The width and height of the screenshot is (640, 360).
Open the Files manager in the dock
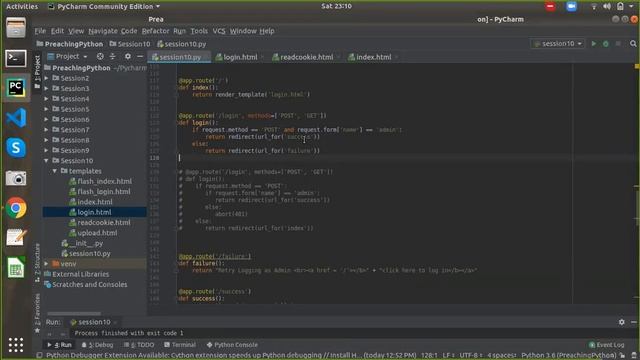click(x=16, y=28)
